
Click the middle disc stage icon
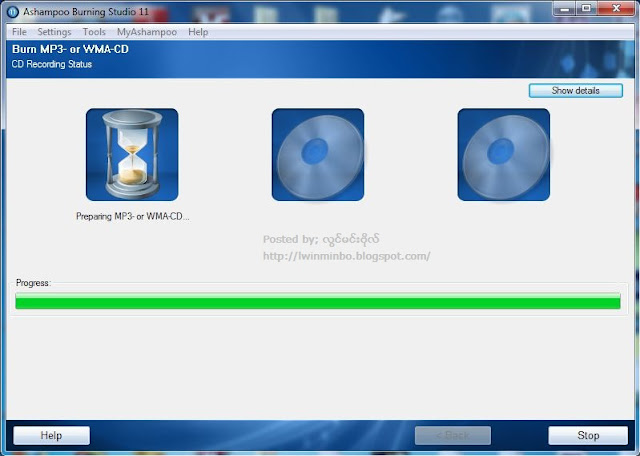pyautogui.click(x=318, y=154)
